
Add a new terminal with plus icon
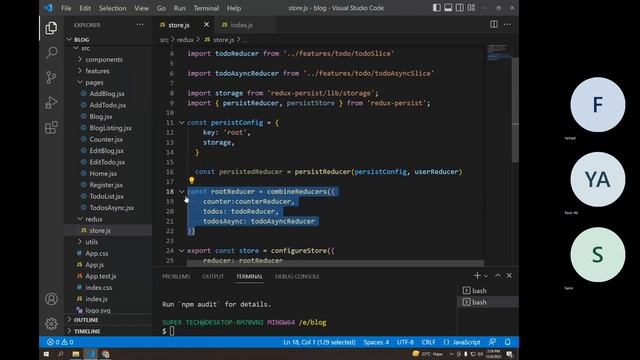click(x=477, y=276)
